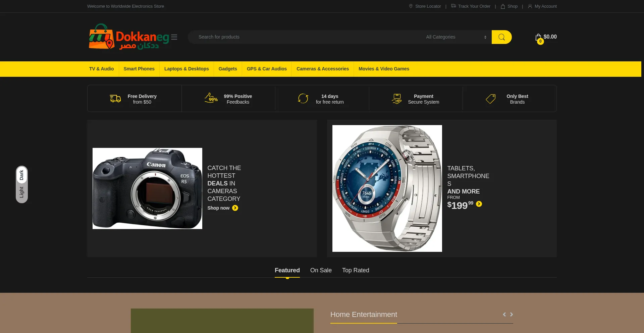Click the Shop bag icon in top bar
Screen dimensions: 644x333
[503, 6]
